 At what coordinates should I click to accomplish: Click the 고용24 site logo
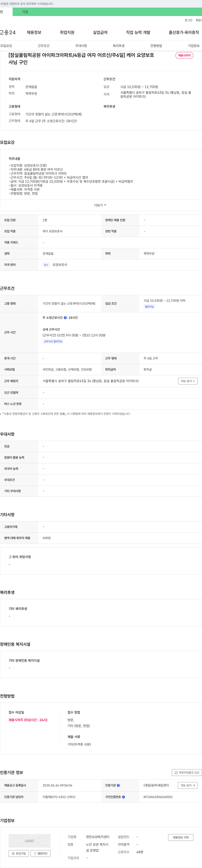[x=8, y=32]
